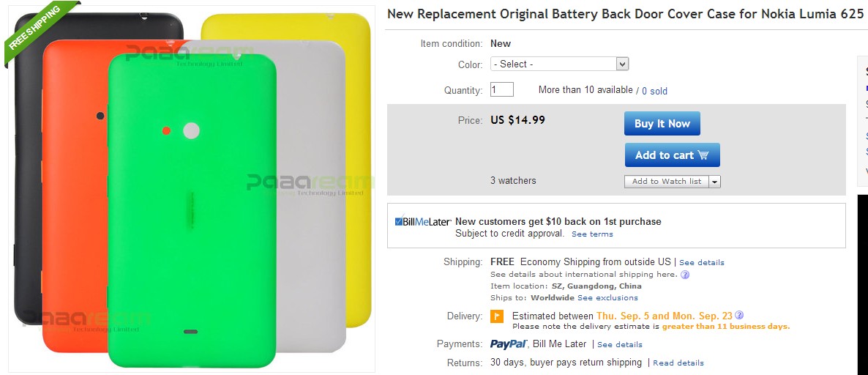Click the See exclusions link
The height and width of the screenshot is (375, 868).
(x=607, y=298)
